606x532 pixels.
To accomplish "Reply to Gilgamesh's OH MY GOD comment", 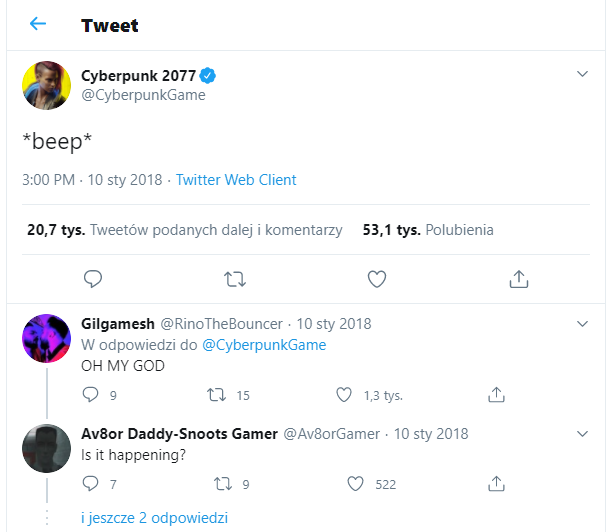I will pyautogui.click(x=91, y=395).
